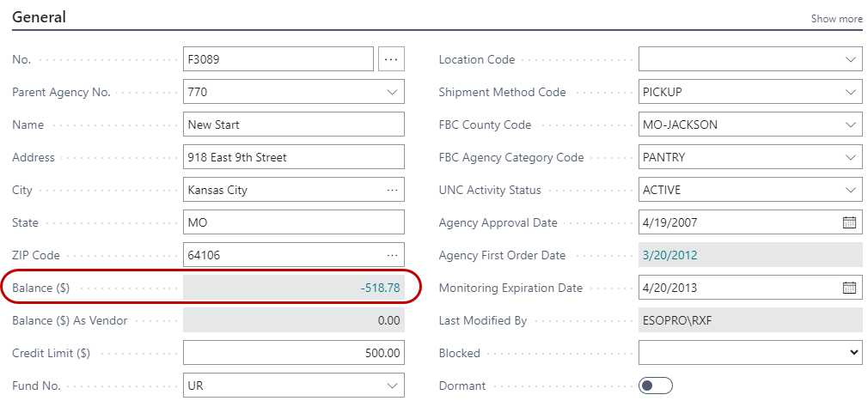Open City lookup ellipsis in Kansas City field
Viewport: 868px width, 407px height.
pyautogui.click(x=392, y=190)
